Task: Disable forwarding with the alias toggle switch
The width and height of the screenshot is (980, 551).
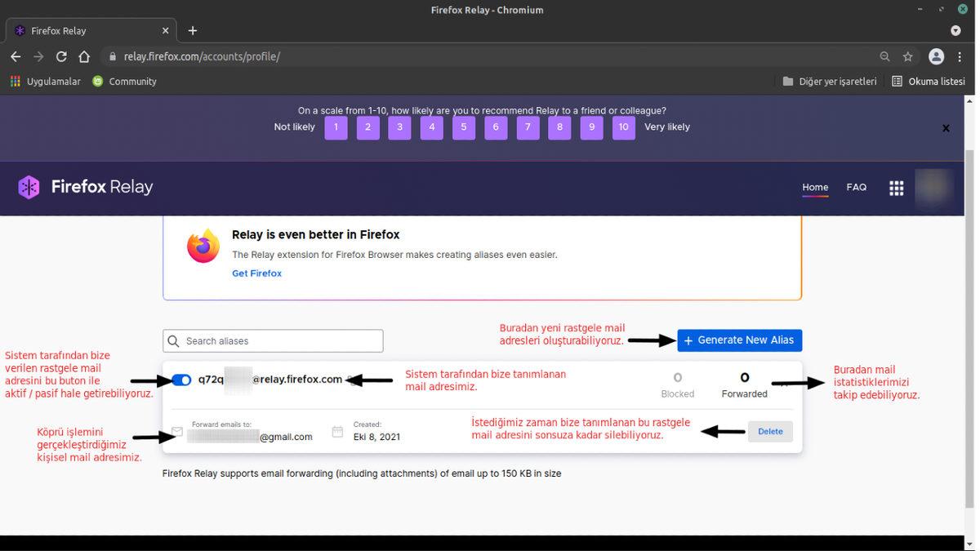Action: point(180,379)
